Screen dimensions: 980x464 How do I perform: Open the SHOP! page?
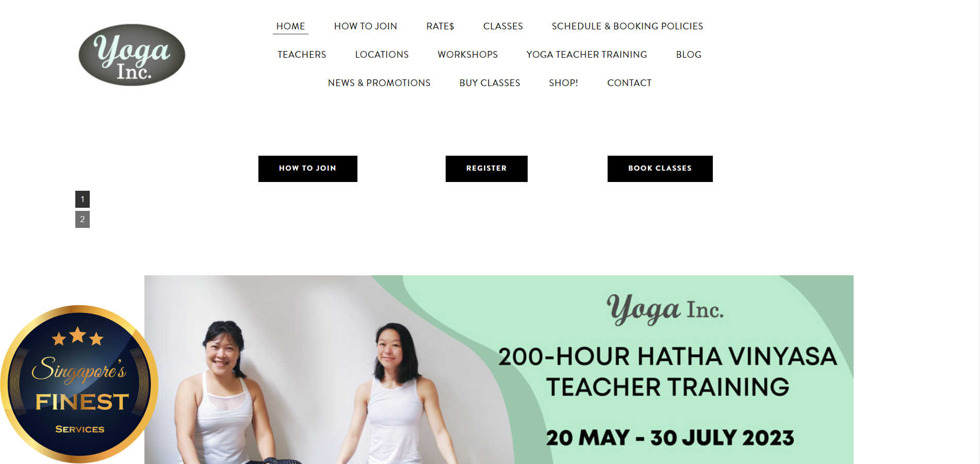pos(563,83)
